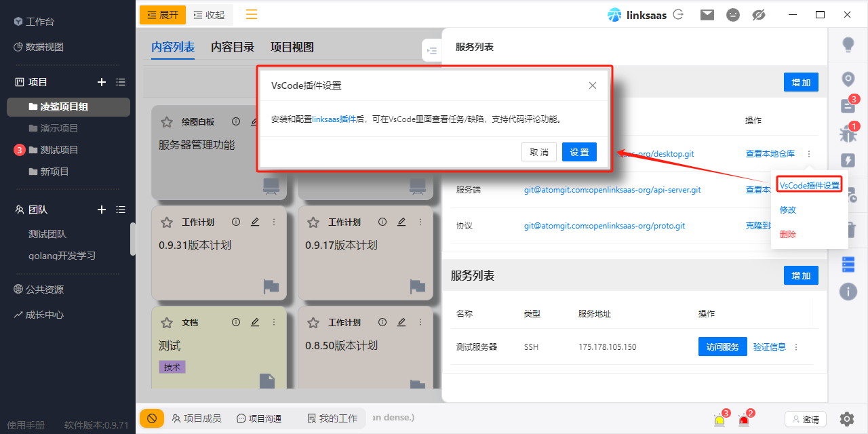Viewport: 868px width, 434px height.
Task: Click 查看本地仓库 link on desktop.git row
Action: pos(770,154)
